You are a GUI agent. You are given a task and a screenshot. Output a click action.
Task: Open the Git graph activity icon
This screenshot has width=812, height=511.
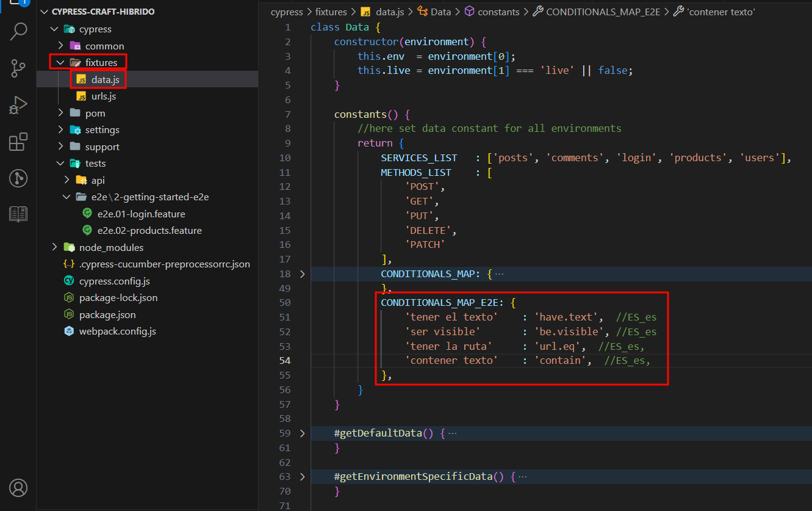tap(18, 178)
